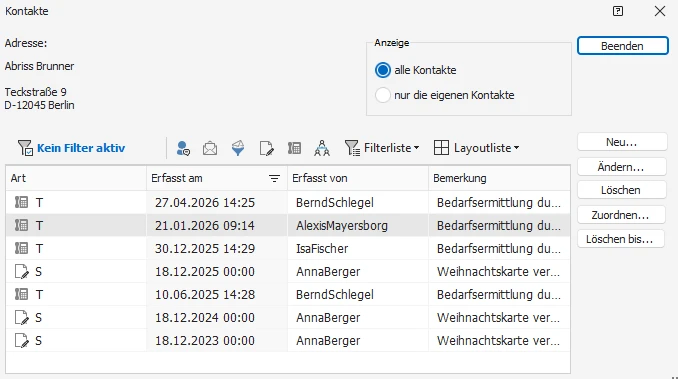
Task: Click phone icon in 21.01.2026 row
Action: coord(21,225)
